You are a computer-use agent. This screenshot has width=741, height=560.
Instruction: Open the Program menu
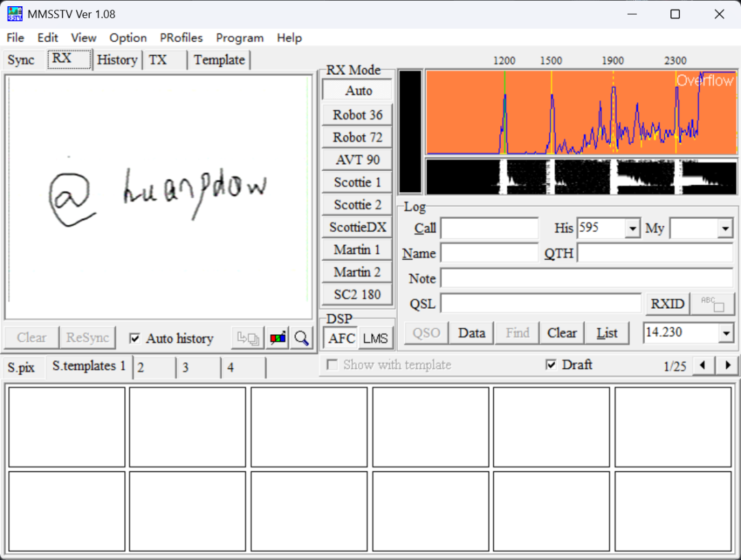click(x=239, y=37)
